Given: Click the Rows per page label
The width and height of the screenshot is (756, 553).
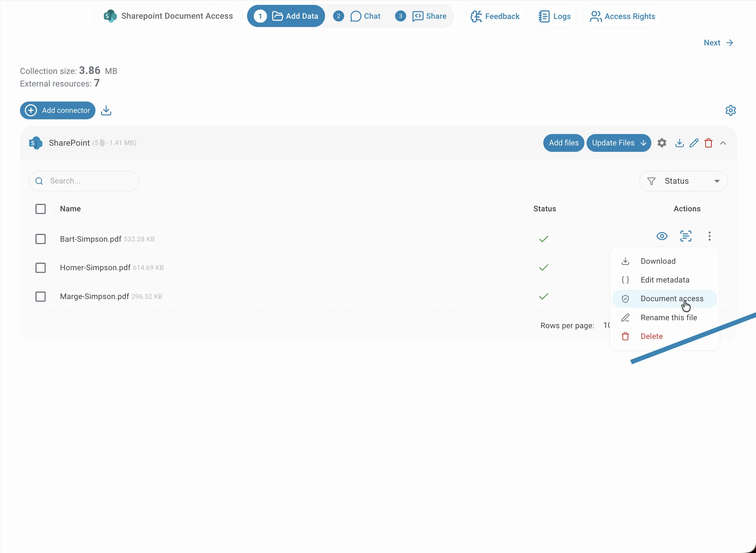Looking at the screenshot, I should pos(567,326).
